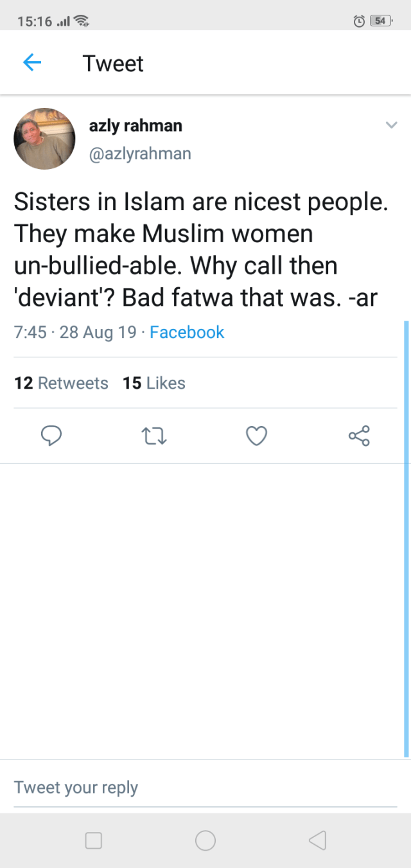Expand the tweet options chevron

coord(391,125)
